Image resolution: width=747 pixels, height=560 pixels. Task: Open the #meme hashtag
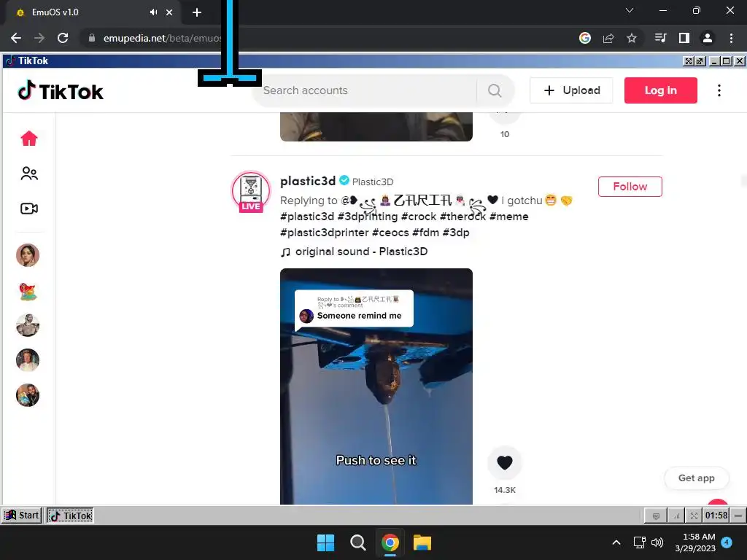click(508, 217)
